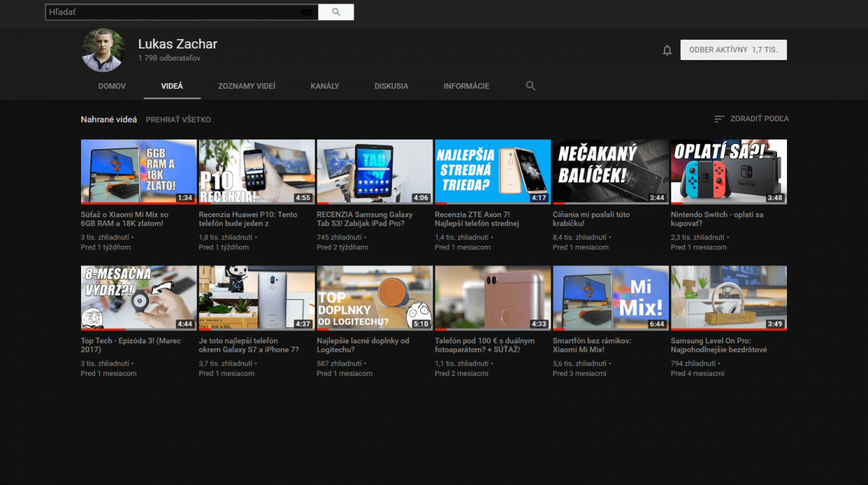Open Samsung Level On Pro headphones thumbnail
868x485 pixels.
(x=728, y=298)
